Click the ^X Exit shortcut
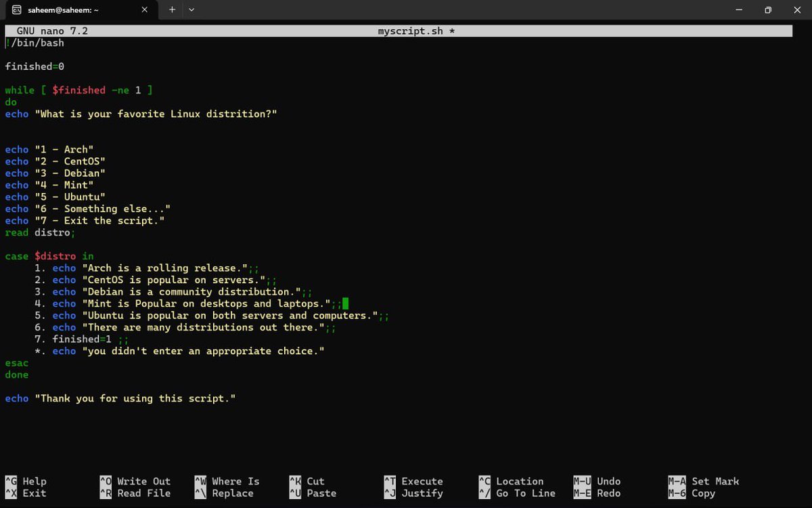Screen dimensions: 812x508 (26, 493)
